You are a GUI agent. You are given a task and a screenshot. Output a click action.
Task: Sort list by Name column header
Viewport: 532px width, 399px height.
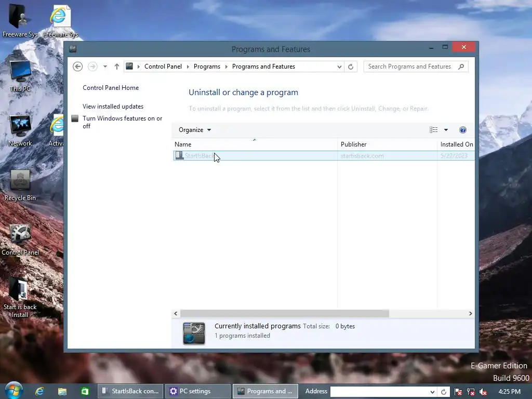click(255, 144)
